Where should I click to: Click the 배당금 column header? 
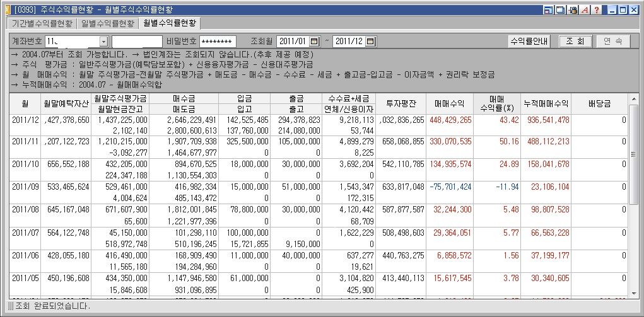600,104
